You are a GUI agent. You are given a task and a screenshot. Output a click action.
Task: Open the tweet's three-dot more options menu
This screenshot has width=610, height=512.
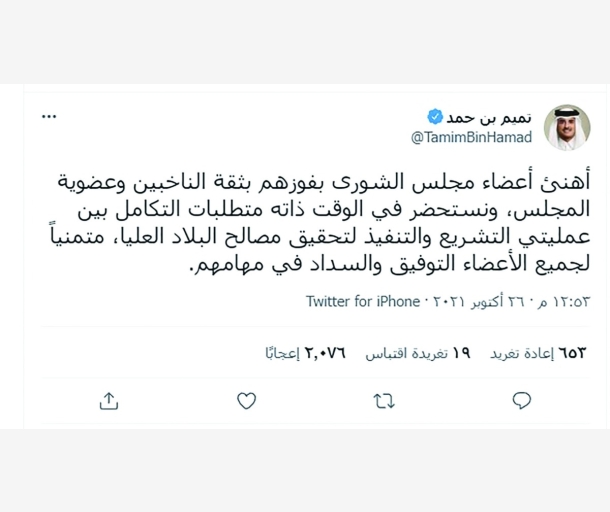[x=49, y=117]
